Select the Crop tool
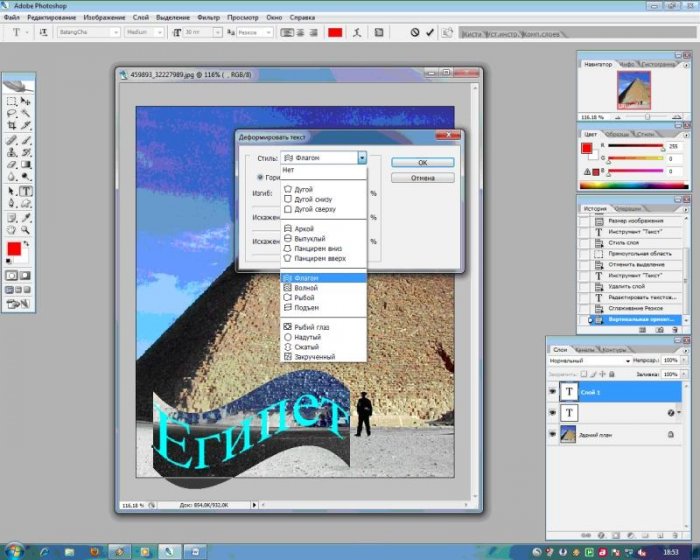Screen dimensions: 700x560 pos(12,127)
